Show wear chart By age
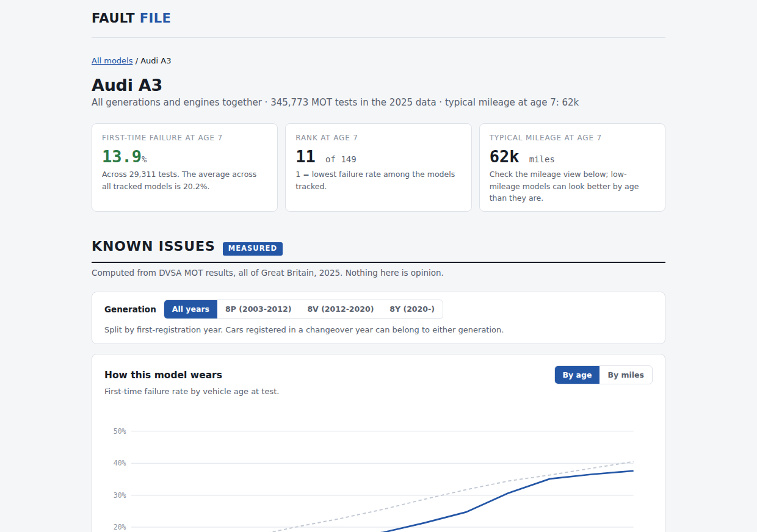757x532 pixels. click(577, 375)
